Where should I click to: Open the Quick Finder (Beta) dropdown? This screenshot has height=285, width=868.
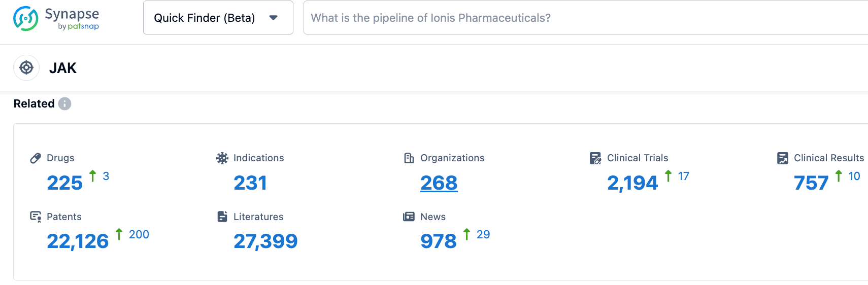click(205, 18)
